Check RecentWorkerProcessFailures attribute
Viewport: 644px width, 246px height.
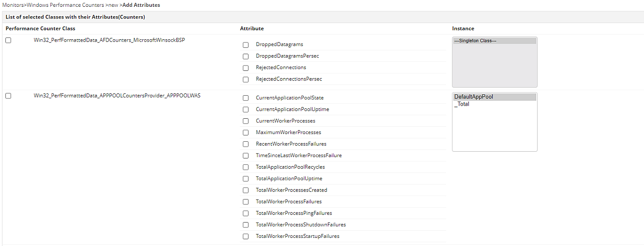pyautogui.click(x=246, y=144)
